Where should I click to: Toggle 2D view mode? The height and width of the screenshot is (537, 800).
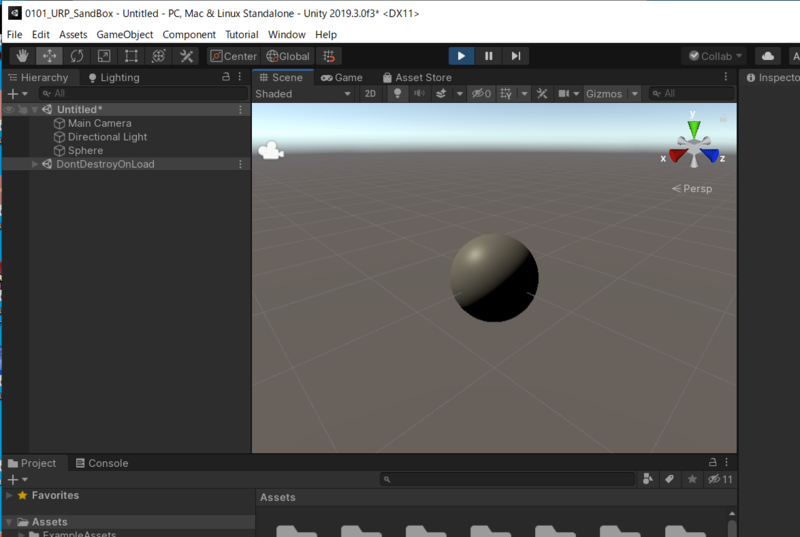(x=370, y=94)
